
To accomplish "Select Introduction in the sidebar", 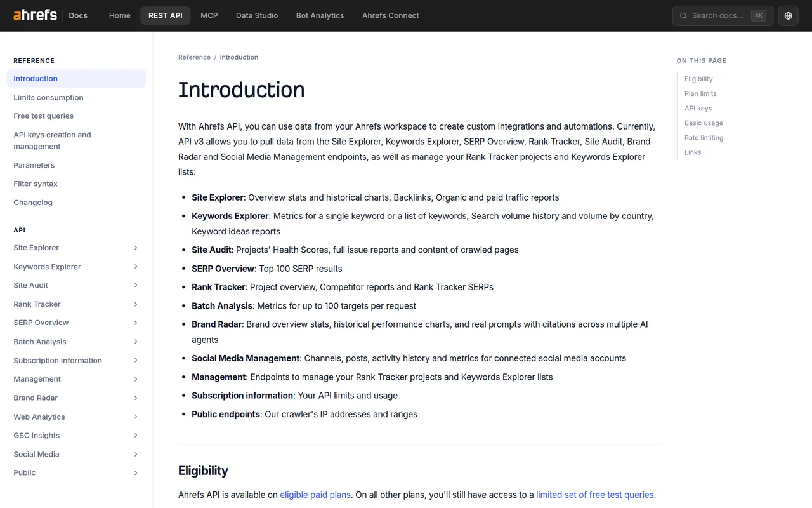I will pyautogui.click(x=76, y=79).
